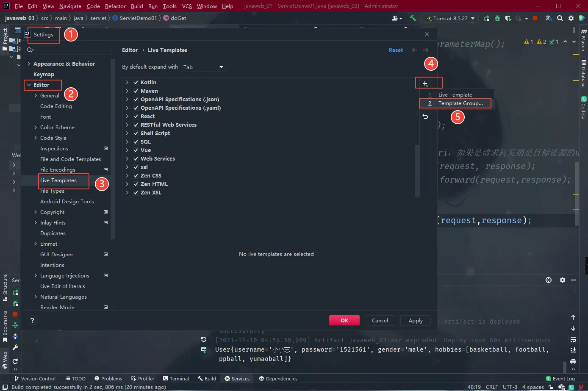Click the print icon in console toolbar
588x391 pixels.
573,361
